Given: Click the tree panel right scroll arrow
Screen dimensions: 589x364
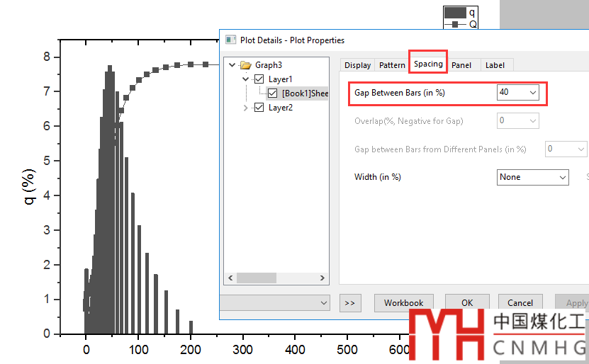Looking at the screenshot, I should click(x=322, y=278).
